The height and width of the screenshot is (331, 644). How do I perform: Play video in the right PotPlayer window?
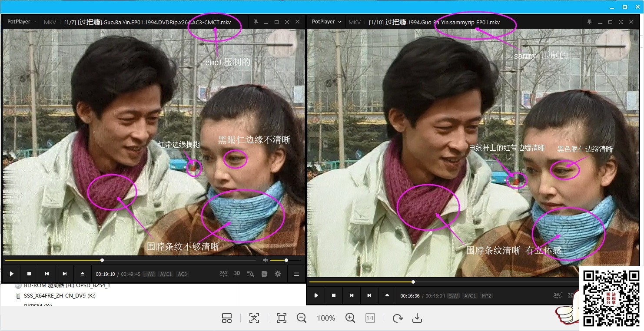(316, 295)
